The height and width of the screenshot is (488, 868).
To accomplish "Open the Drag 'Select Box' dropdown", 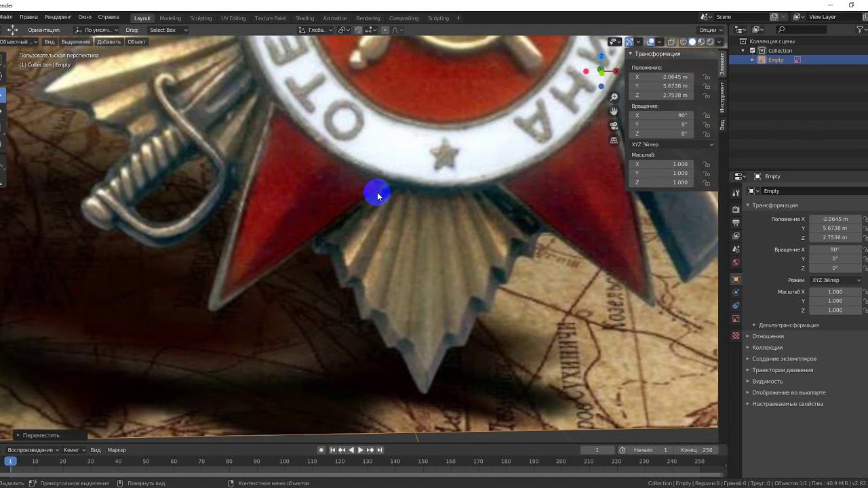I will pos(167,30).
